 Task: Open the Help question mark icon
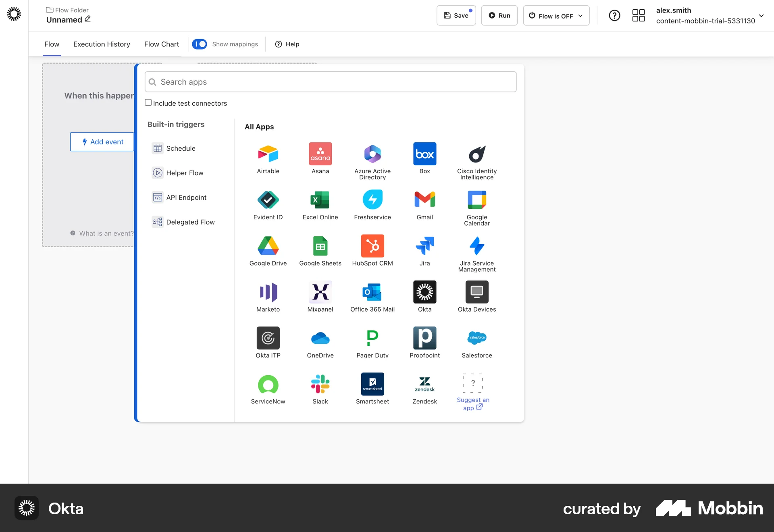click(614, 15)
